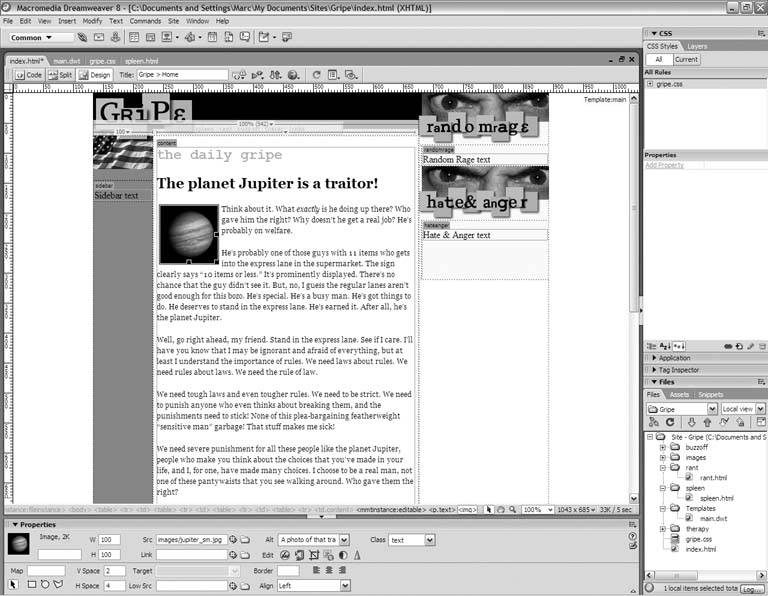This screenshot has width=768, height=596.
Task: Click the Insert Date icon
Action: pos(212,37)
